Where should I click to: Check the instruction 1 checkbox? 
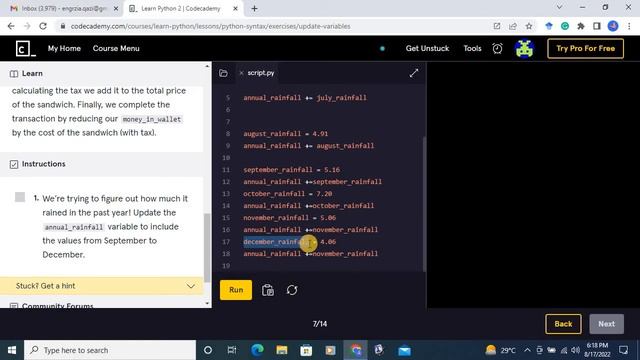point(20,197)
